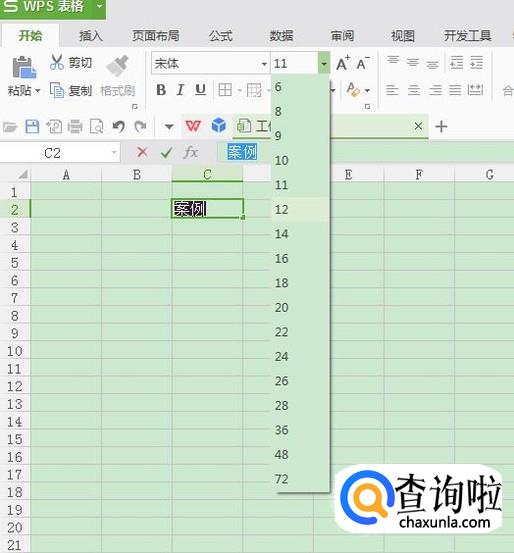Click the Name Box showing C2
Screen dimensions: 514x553
[60, 153]
